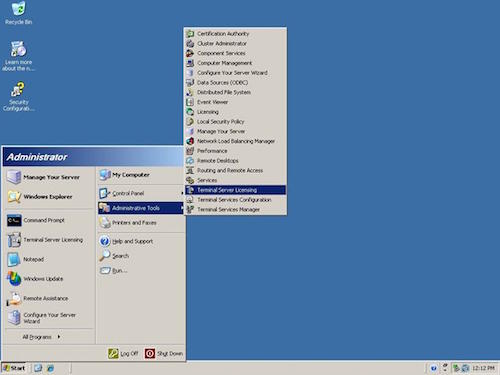This screenshot has width=500, height=375.
Task: Click Configure Your Server Wizard in Start menu left column
Action: click(50, 318)
